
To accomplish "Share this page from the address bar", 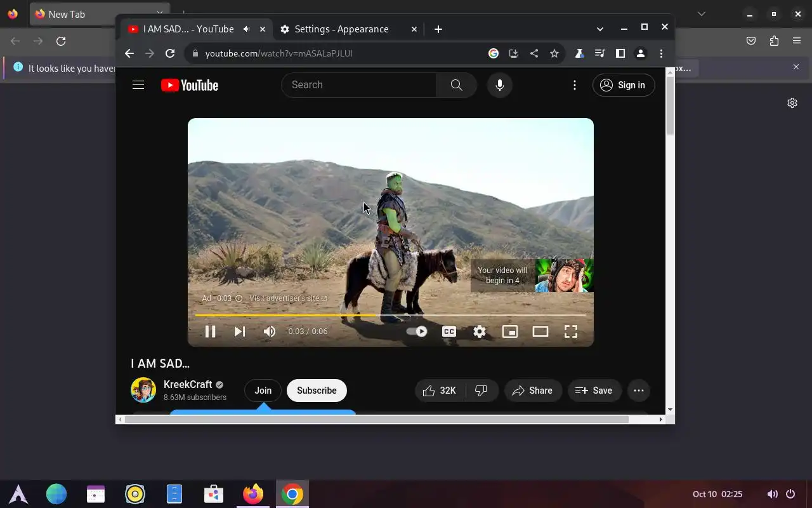I will coord(534,53).
